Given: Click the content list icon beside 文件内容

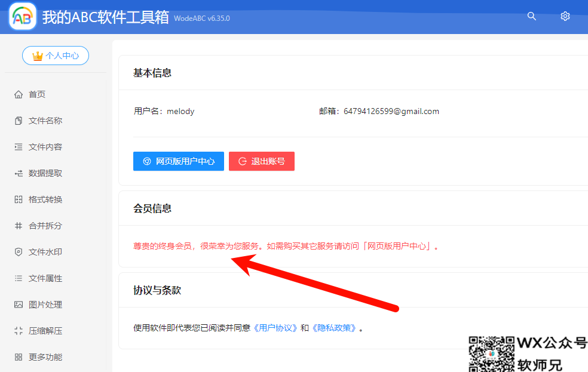Looking at the screenshot, I should click(19, 147).
